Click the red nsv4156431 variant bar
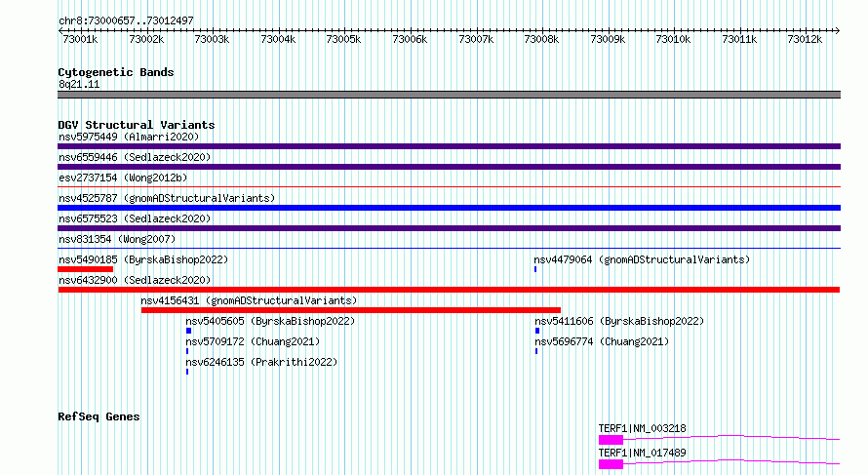The image size is (868, 475). [x=351, y=310]
